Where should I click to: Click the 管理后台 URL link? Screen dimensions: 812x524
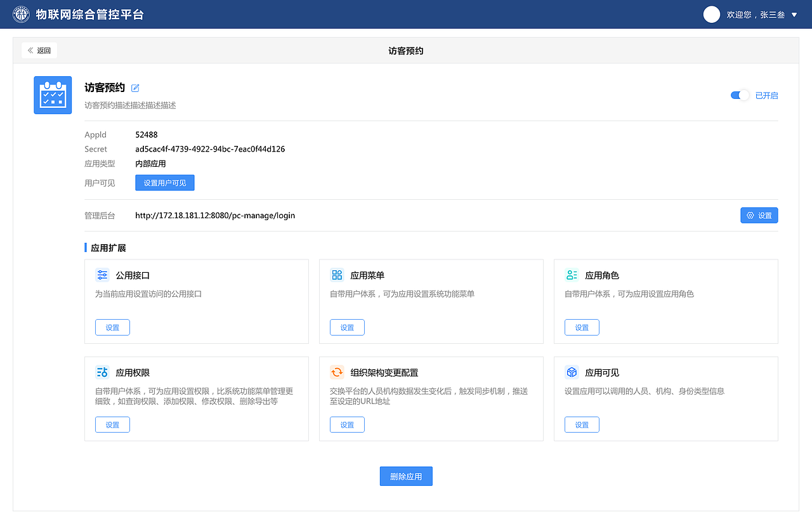tap(216, 215)
